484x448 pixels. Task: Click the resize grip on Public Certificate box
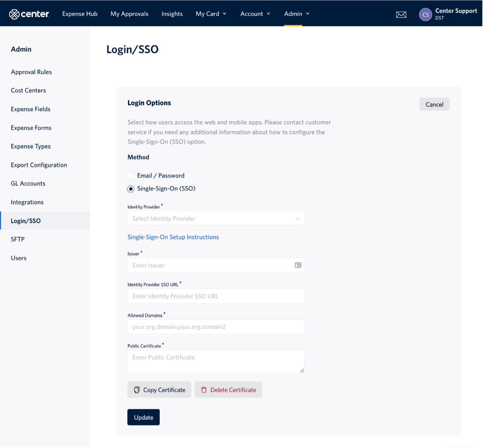click(301, 370)
